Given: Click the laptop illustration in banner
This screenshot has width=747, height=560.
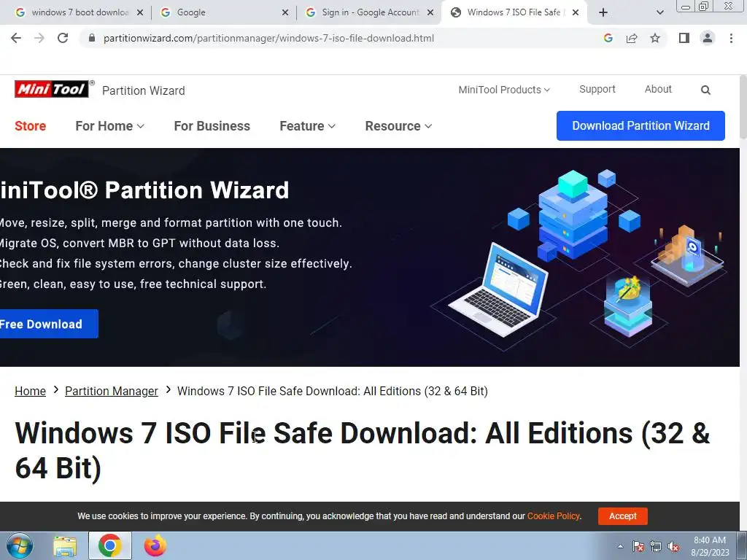Looking at the screenshot, I should [x=498, y=289].
